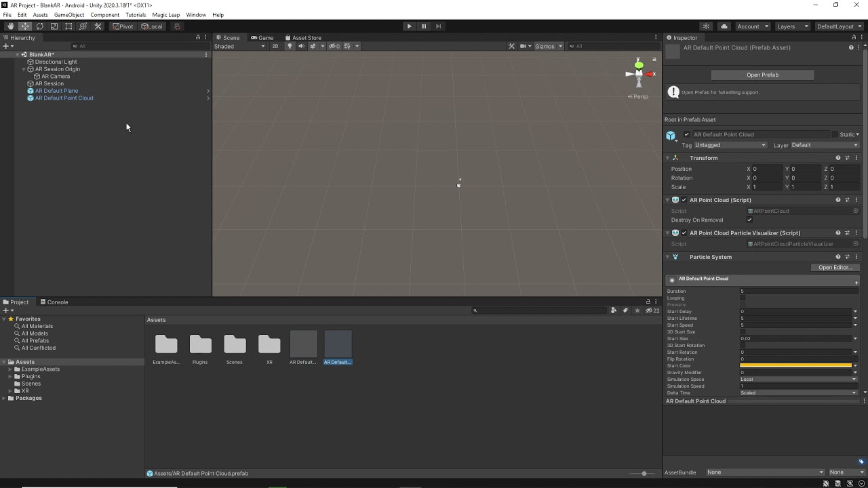Select the Transform tool

coord(83,26)
